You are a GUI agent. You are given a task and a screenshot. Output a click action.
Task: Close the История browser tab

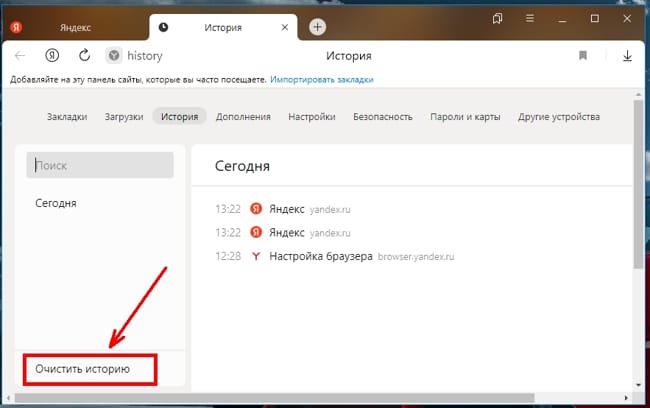(x=285, y=27)
